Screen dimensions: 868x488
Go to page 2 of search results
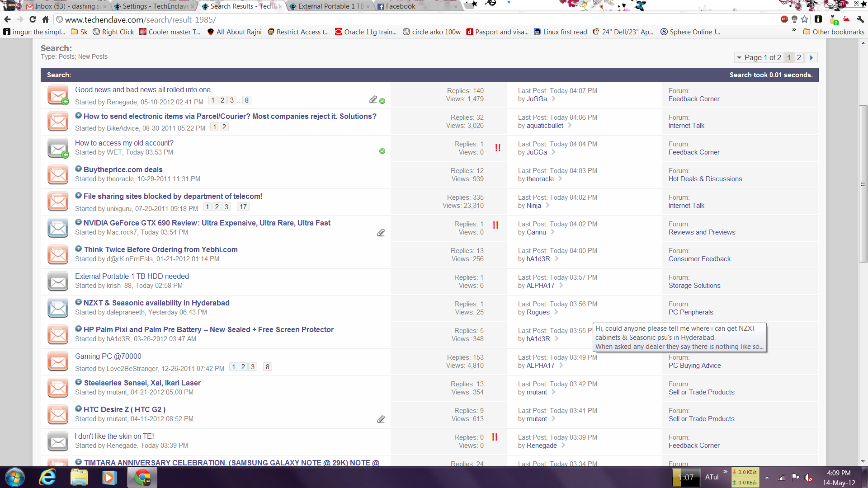[799, 58]
